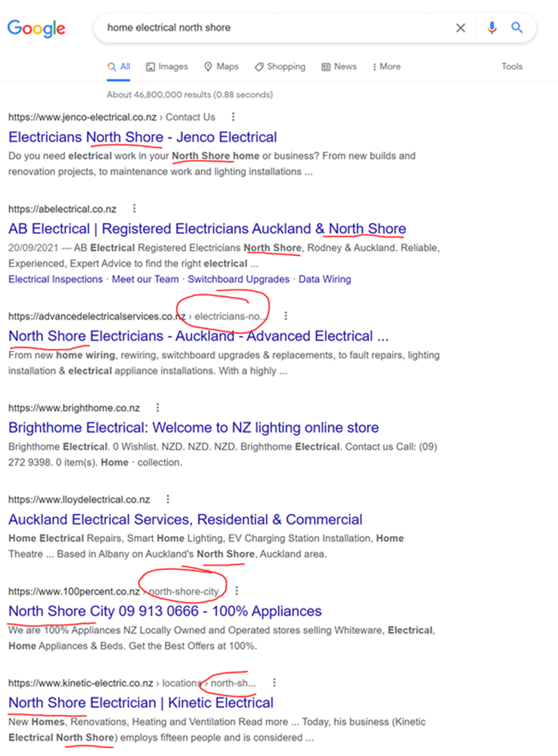The height and width of the screenshot is (756, 558).
Task: Switch to the Maps tab
Action: click(x=221, y=67)
